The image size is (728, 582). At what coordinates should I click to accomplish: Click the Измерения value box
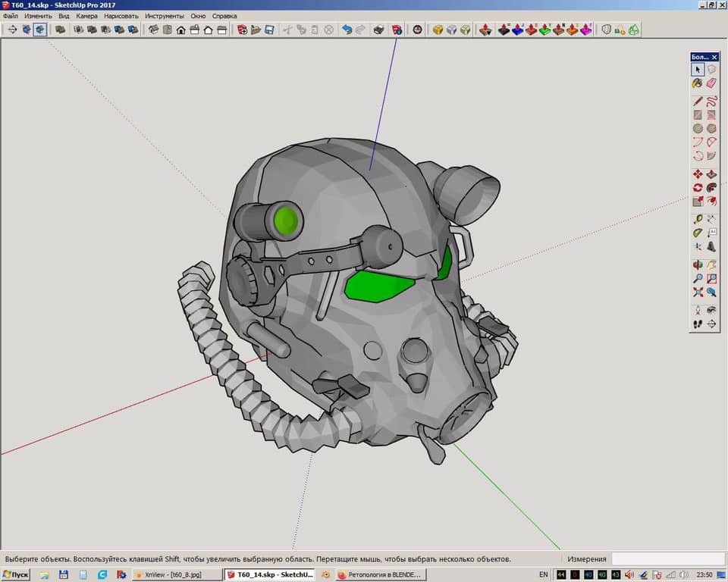click(669, 559)
